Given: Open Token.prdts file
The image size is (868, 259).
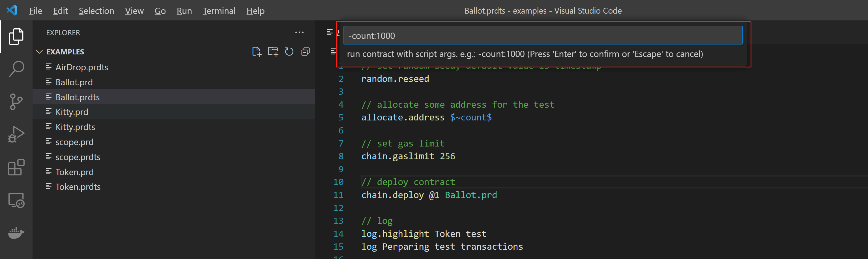Looking at the screenshot, I should click(173, 187).
